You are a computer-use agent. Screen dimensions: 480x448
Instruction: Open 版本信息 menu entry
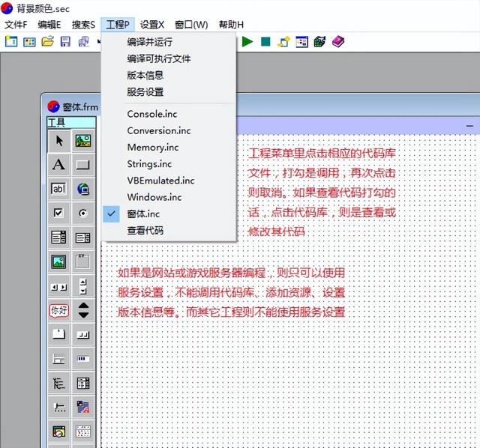point(169,75)
